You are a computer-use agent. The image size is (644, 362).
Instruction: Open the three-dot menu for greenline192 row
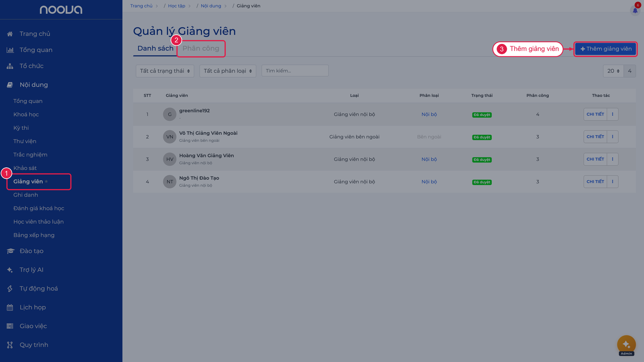coord(613,114)
